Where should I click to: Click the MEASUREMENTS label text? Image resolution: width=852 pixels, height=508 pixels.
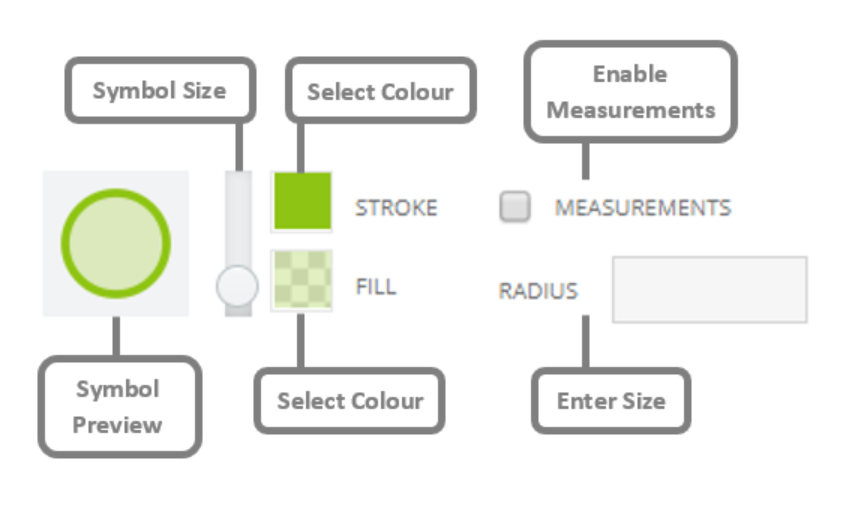(643, 208)
